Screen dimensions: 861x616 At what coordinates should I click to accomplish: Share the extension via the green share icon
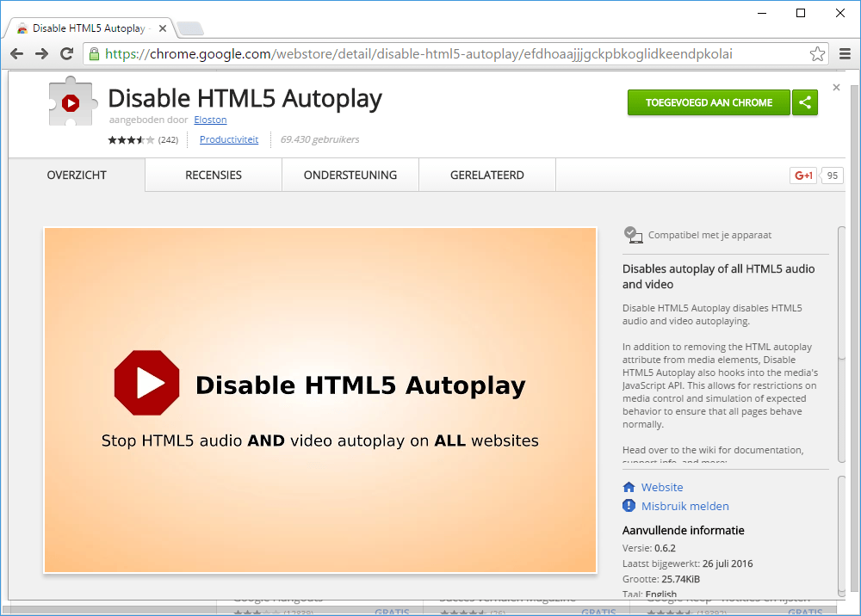pos(805,102)
